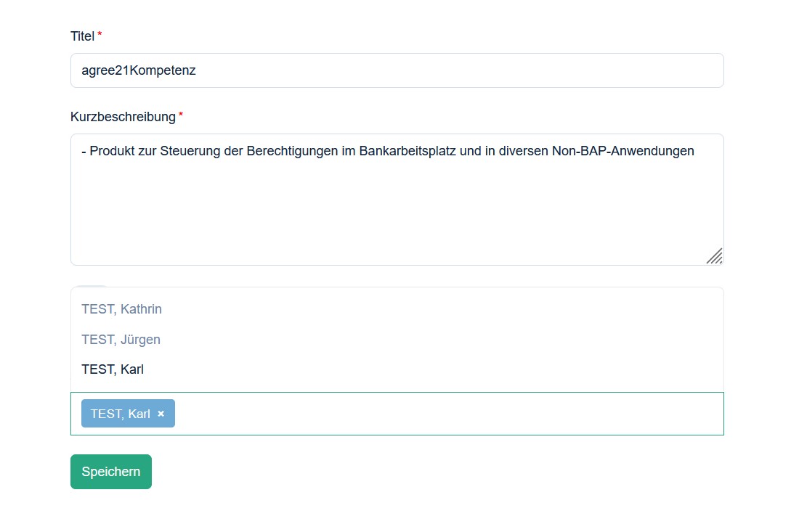799x532 pixels.
Task: Pick the TEST, Karl list option
Action: (397, 369)
